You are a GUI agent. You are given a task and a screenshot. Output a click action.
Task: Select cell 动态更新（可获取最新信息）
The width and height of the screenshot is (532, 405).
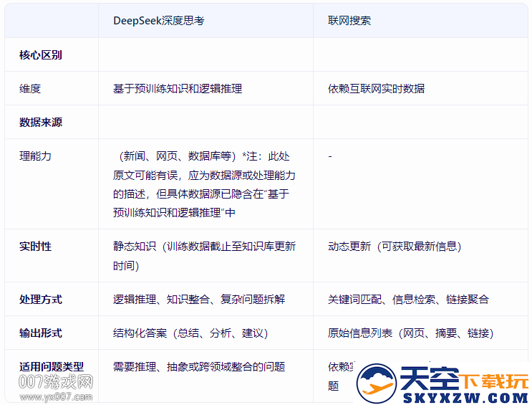(x=395, y=247)
